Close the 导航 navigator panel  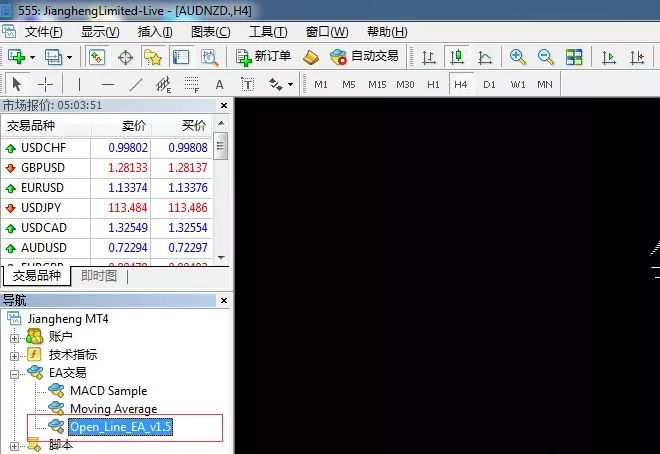point(224,300)
